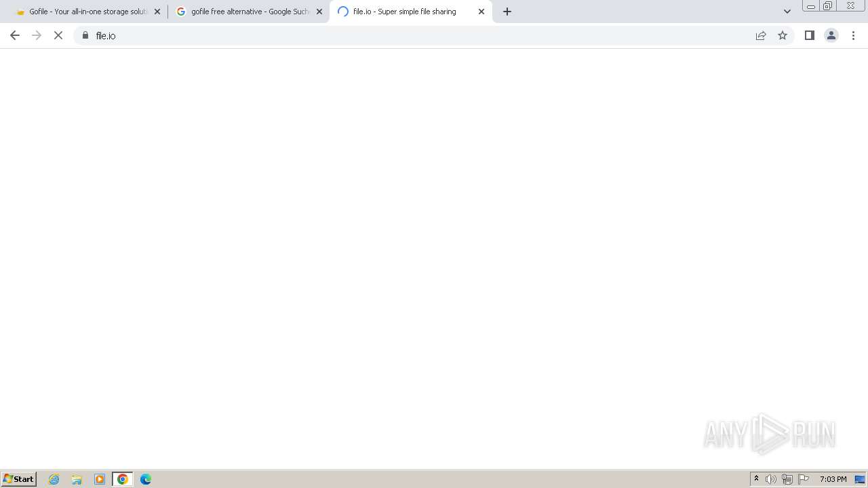Switch to the gofile free alternative tab
This screenshot has width=868, height=488.
point(249,12)
